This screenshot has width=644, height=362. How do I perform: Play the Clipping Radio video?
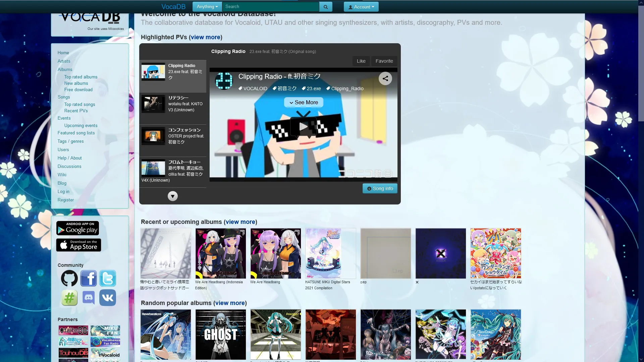(x=303, y=126)
